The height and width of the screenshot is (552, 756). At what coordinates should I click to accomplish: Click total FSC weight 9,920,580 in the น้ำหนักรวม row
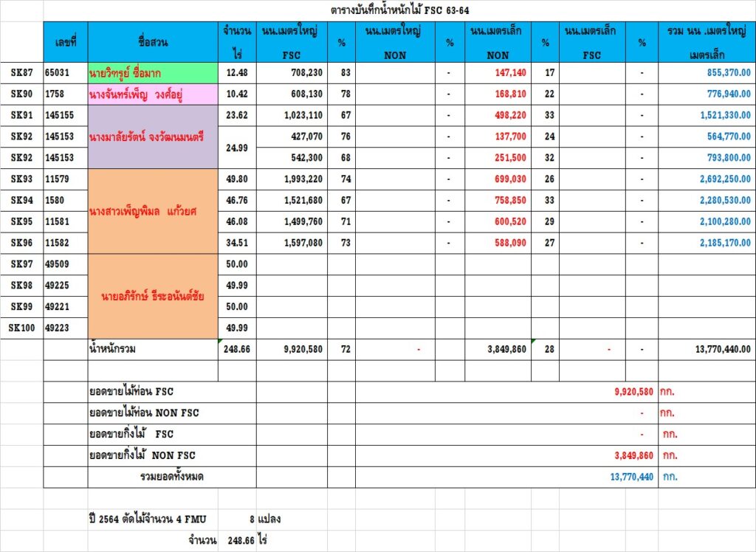292,349
